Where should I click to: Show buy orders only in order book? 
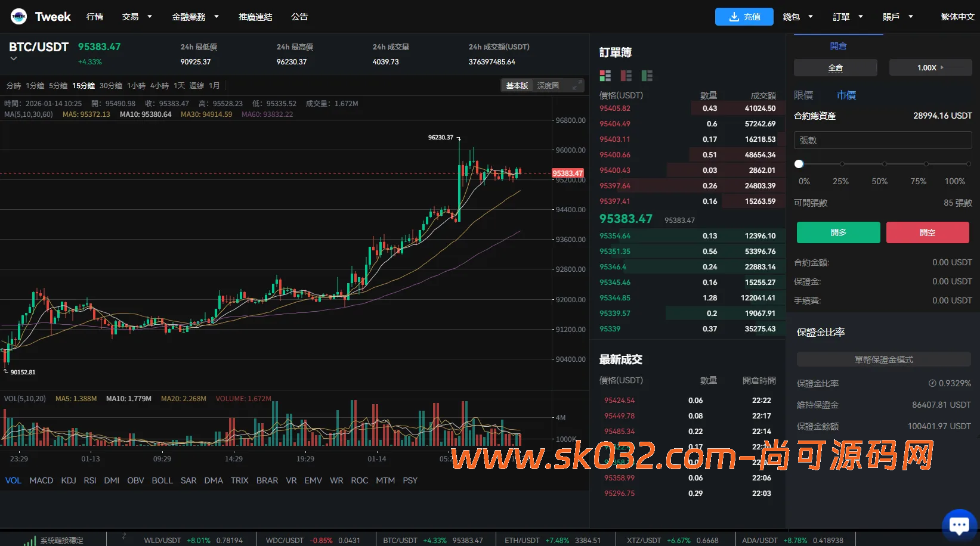647,76
